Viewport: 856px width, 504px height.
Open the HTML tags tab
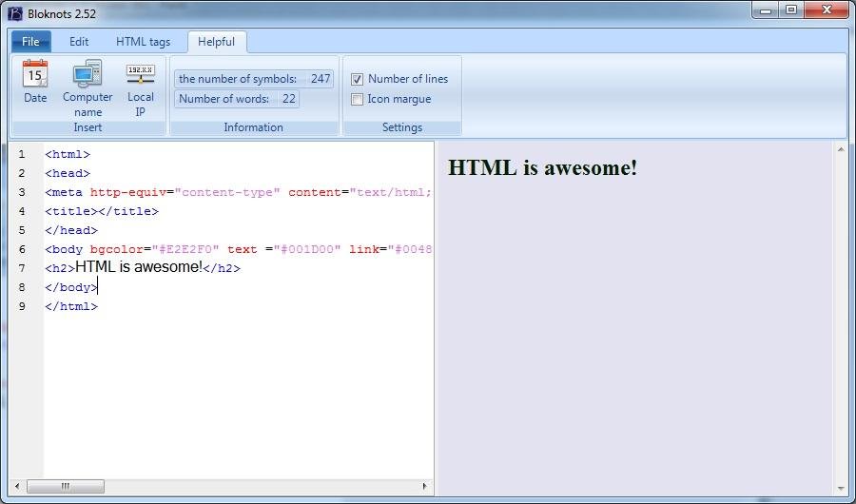click(144, 42)
